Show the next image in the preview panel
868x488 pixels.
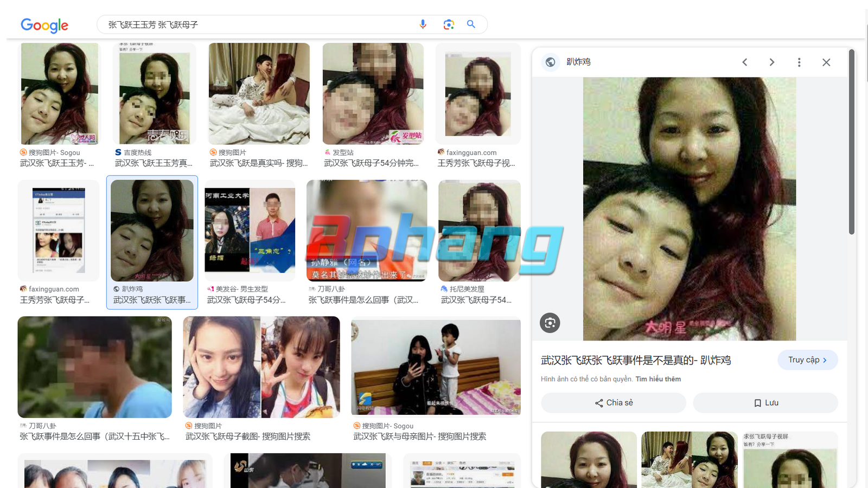(772, 62)
